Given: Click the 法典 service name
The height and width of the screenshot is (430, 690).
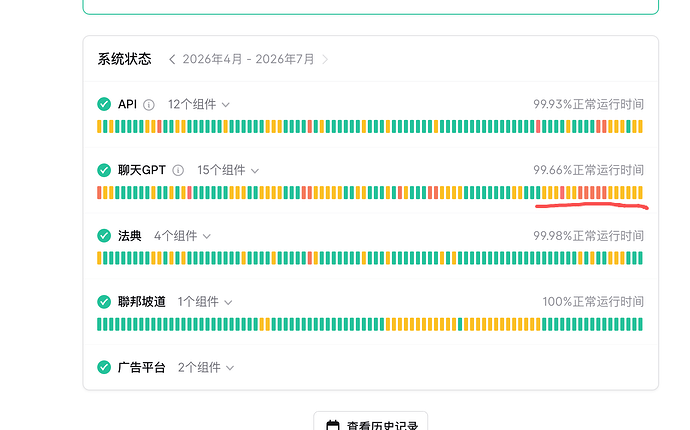Looking at the screenshot, I should (129, 236).
